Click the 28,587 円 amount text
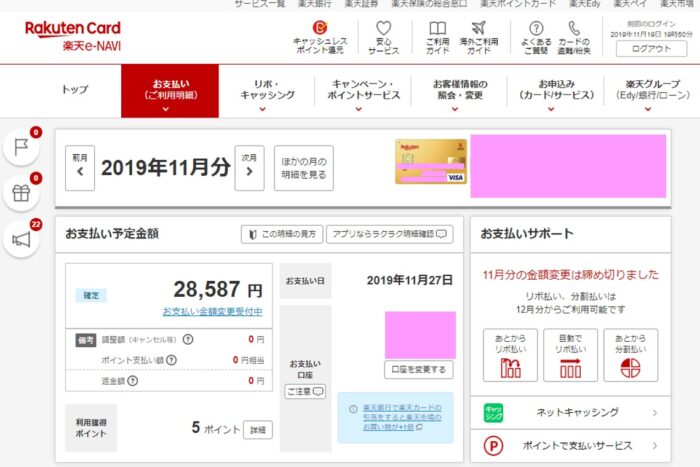 pos(218,290)
